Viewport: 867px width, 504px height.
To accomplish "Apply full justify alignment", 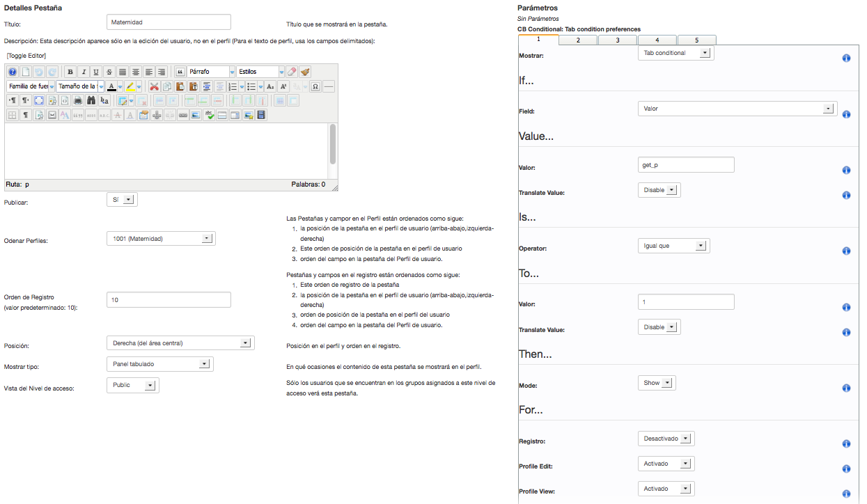I will 123,72.
